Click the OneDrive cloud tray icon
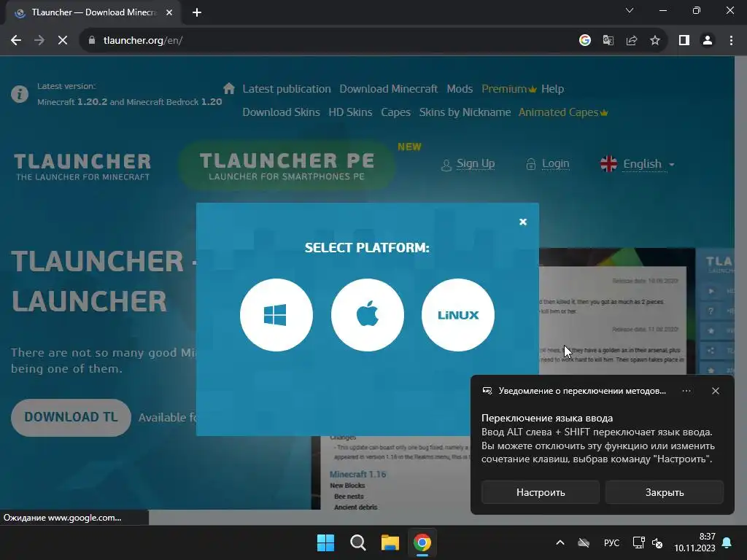Viewport: 747px width, 560px height. click(x=584, y=542)
